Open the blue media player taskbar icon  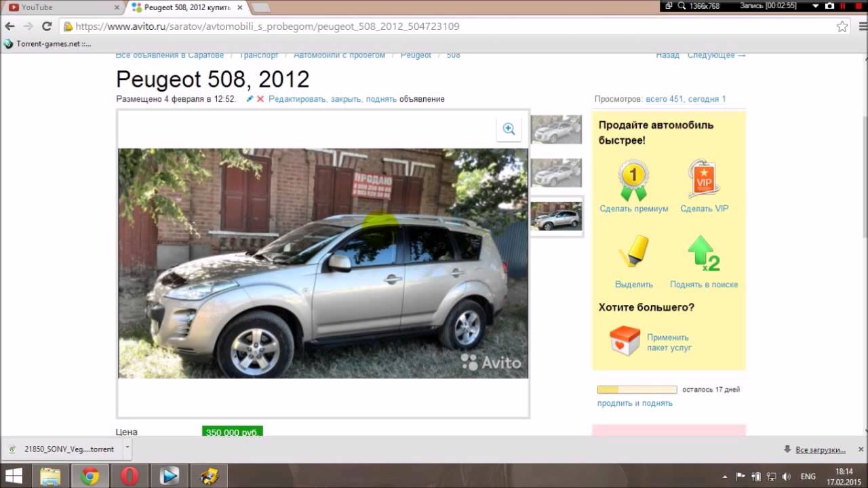click(169, 476)
